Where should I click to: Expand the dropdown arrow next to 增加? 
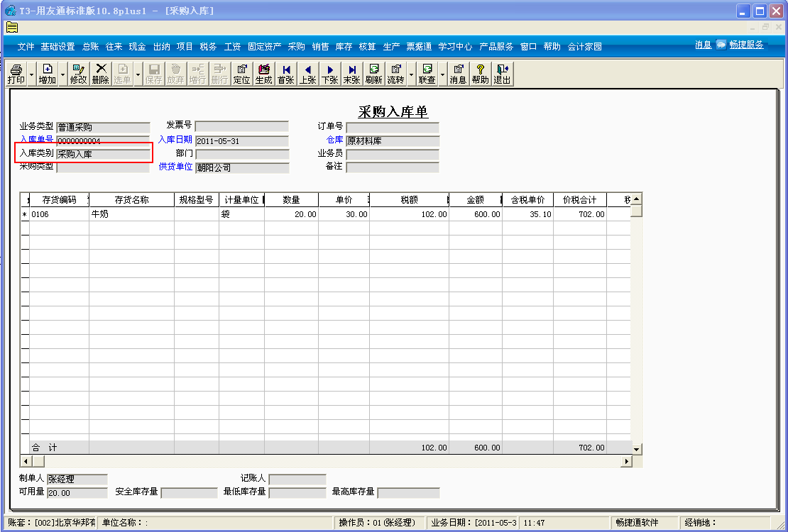tap(62, 74)
